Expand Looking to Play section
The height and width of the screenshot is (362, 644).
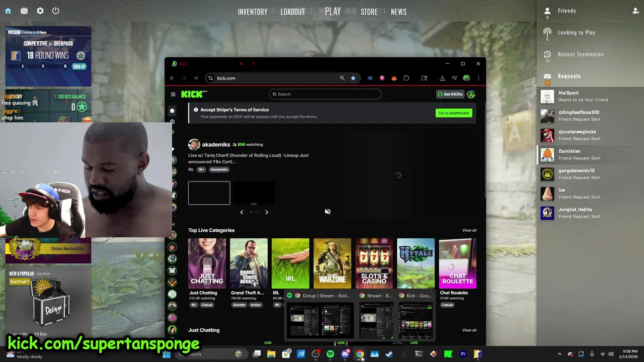point(577,32)
